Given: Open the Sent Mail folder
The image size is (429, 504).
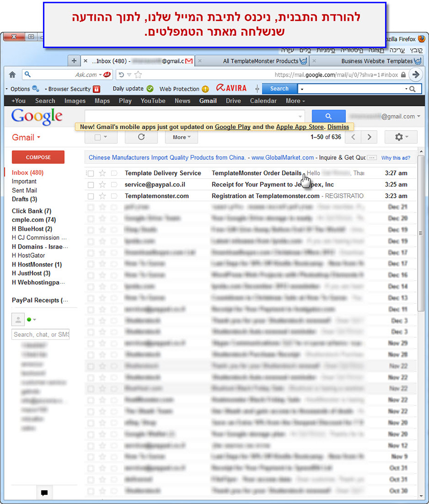Looking at the screenshot, I should (24, 190).
